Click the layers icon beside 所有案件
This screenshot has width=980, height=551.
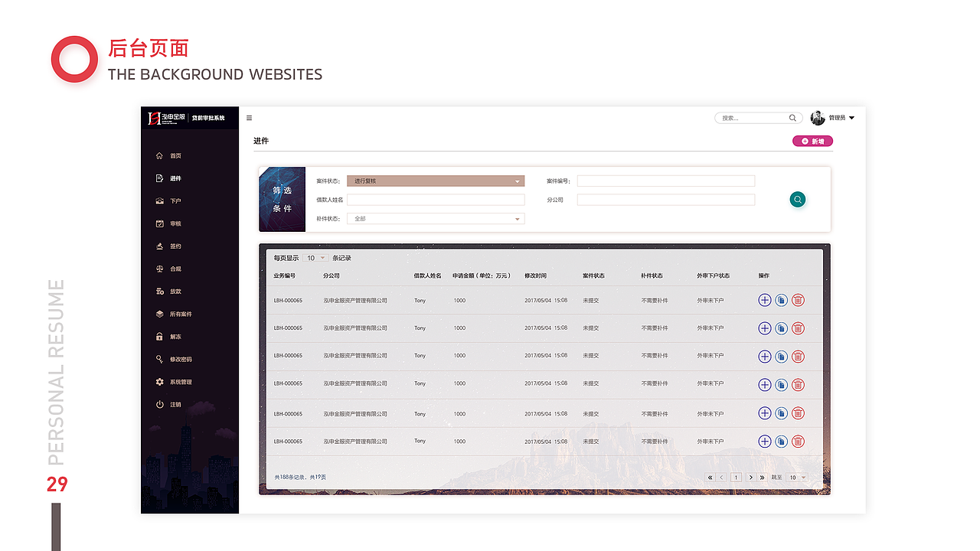159,314
